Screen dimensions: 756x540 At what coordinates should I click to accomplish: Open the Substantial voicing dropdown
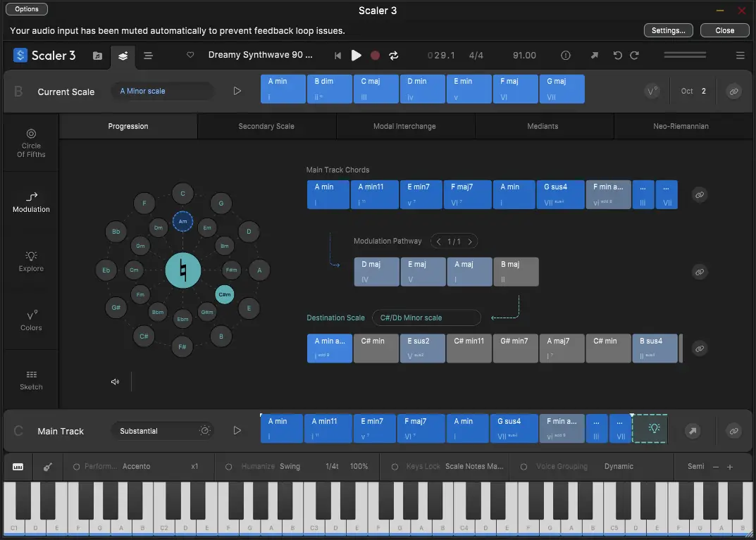click(x=162, y=431)
